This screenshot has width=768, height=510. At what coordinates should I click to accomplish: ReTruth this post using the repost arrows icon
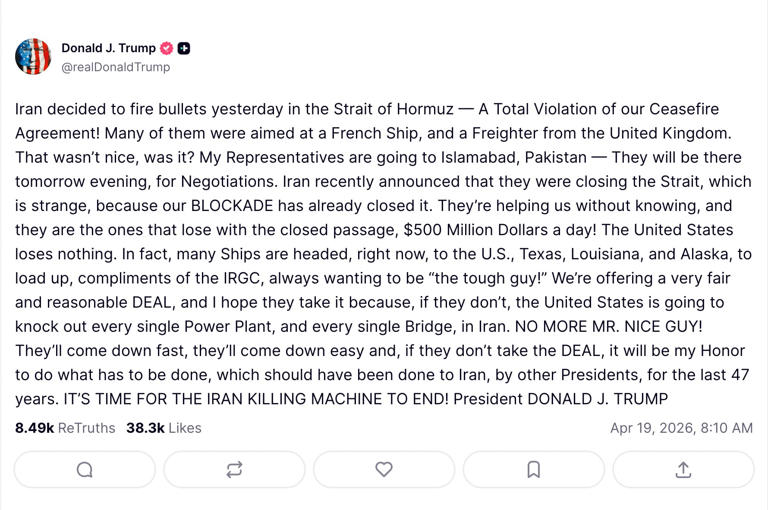click(234, 469)
